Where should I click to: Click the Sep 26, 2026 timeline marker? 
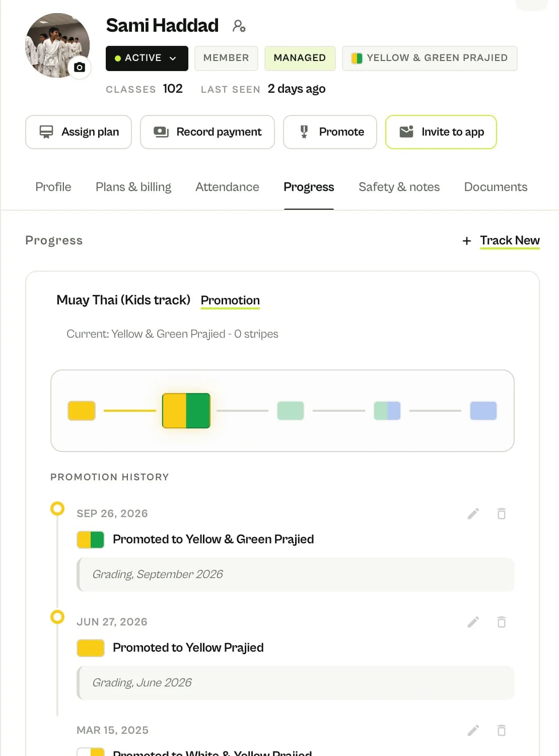[x=57, y=509]
